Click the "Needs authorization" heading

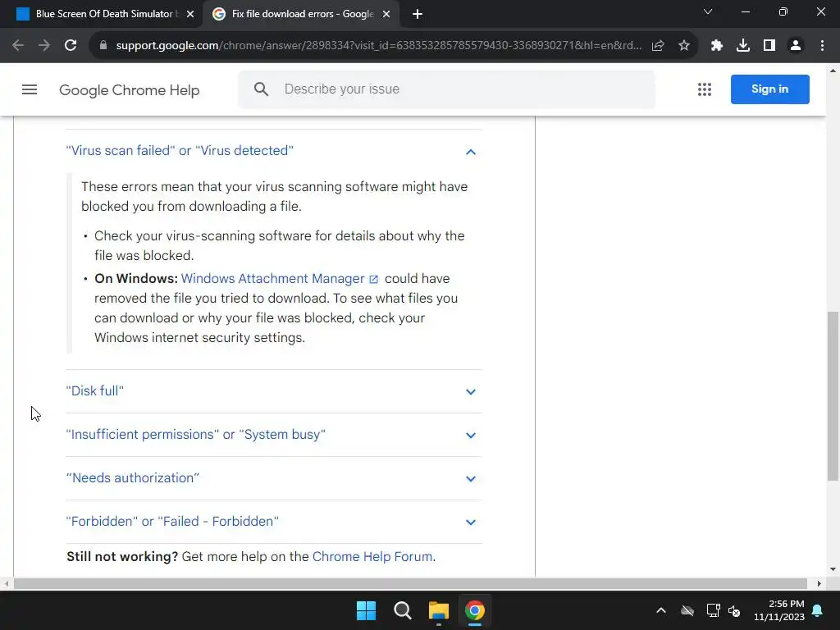tap(132, 477)
